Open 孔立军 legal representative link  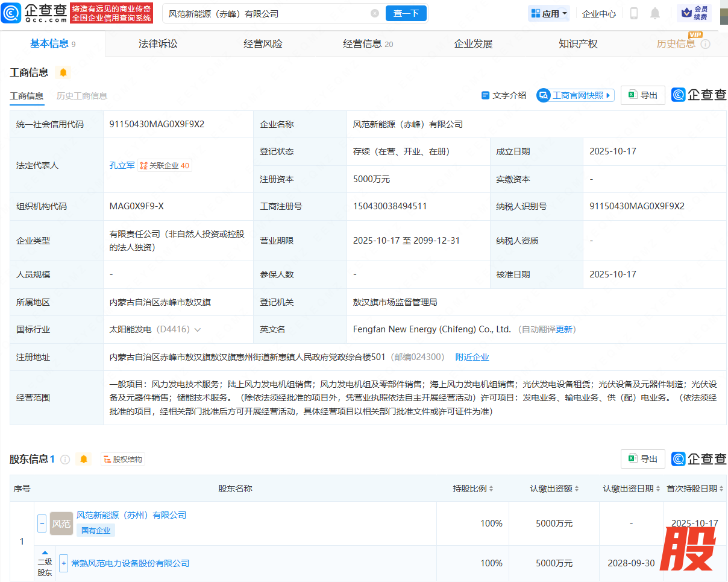click(122, 165)
